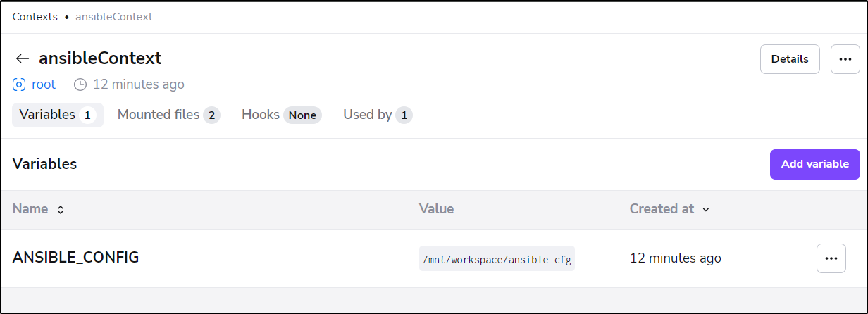The image size is (868, 314).
Task: Switch to the Mounted files tab
Action: pos(168,115)
